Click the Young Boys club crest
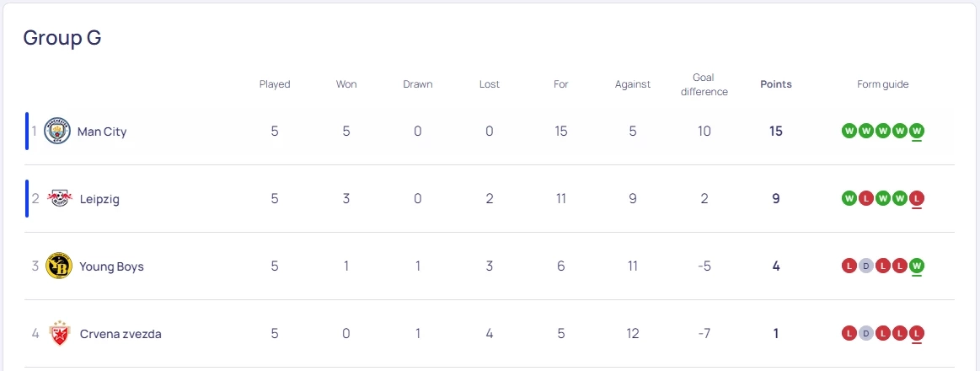980x371 pixels. click(59, 266)
